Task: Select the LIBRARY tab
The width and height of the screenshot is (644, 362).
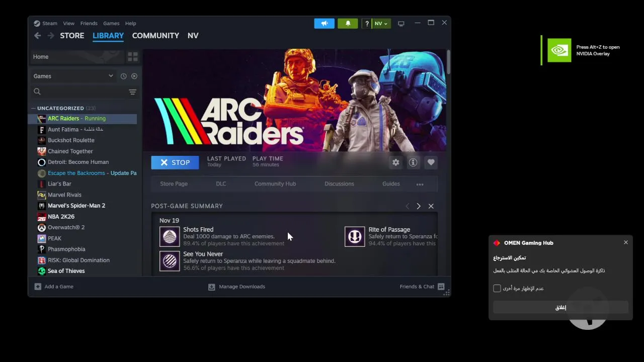Action: tap(108, 36)
